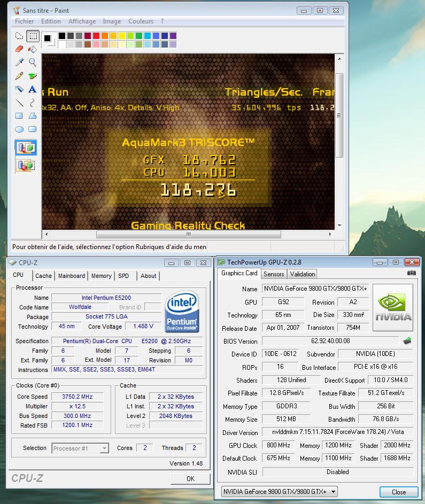Screen dimensions: 425x504
Task: Choose the Pencil tool in Paint
Action: click(x=19, y=76)
